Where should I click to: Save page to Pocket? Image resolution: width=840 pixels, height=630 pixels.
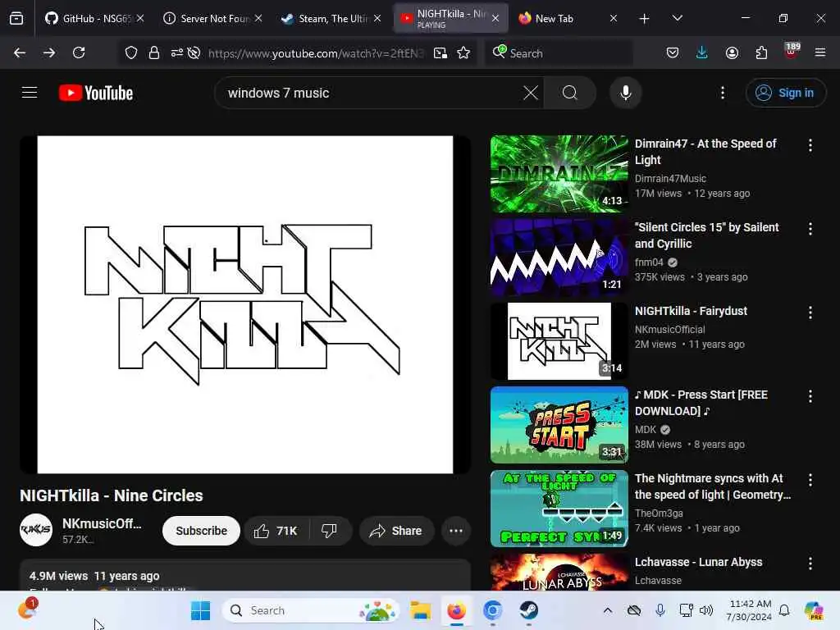coord(673,52)
